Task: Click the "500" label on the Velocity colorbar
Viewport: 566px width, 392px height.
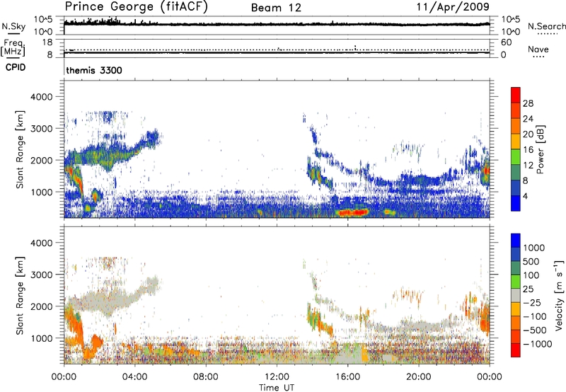Action: 531,262
